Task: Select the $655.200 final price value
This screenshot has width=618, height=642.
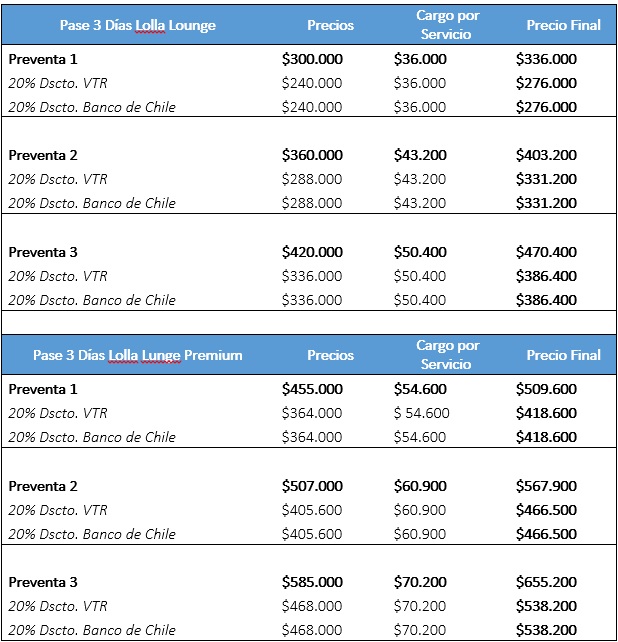Action: tap(546, 582)
